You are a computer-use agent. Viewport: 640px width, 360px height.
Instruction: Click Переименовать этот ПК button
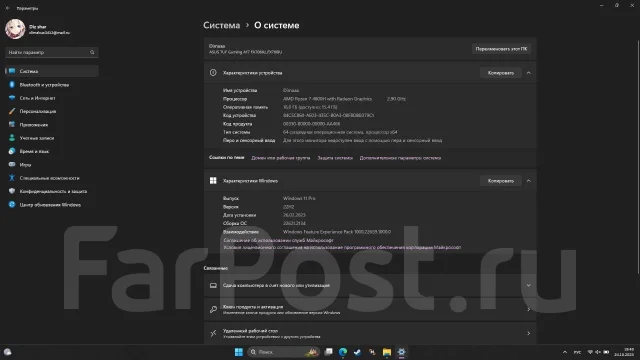(501, 49)
